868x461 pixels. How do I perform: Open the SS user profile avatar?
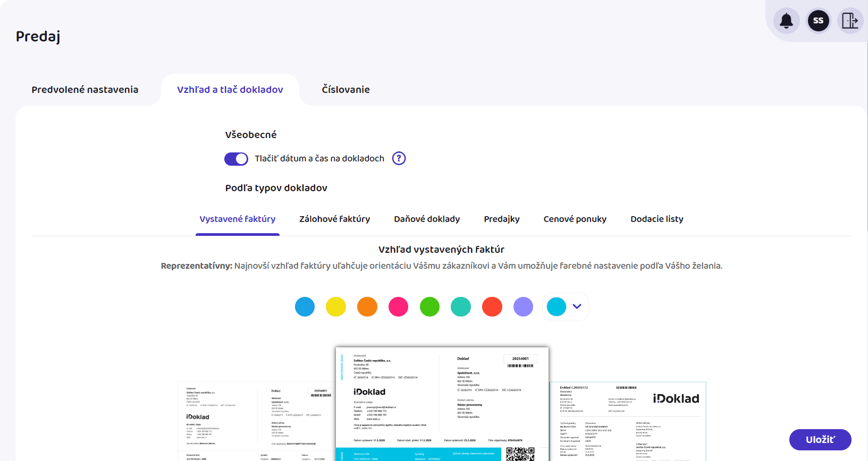point(818,21)
